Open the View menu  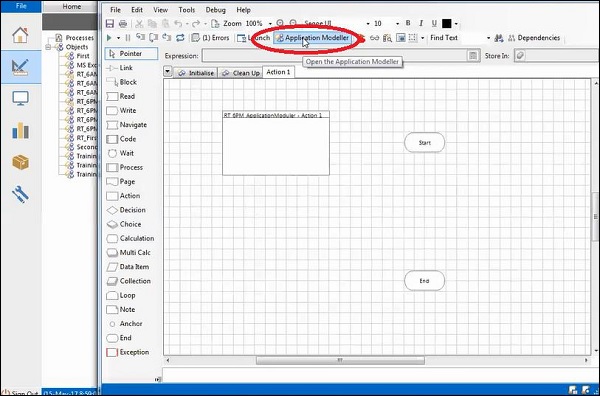(x=161, y=10)
